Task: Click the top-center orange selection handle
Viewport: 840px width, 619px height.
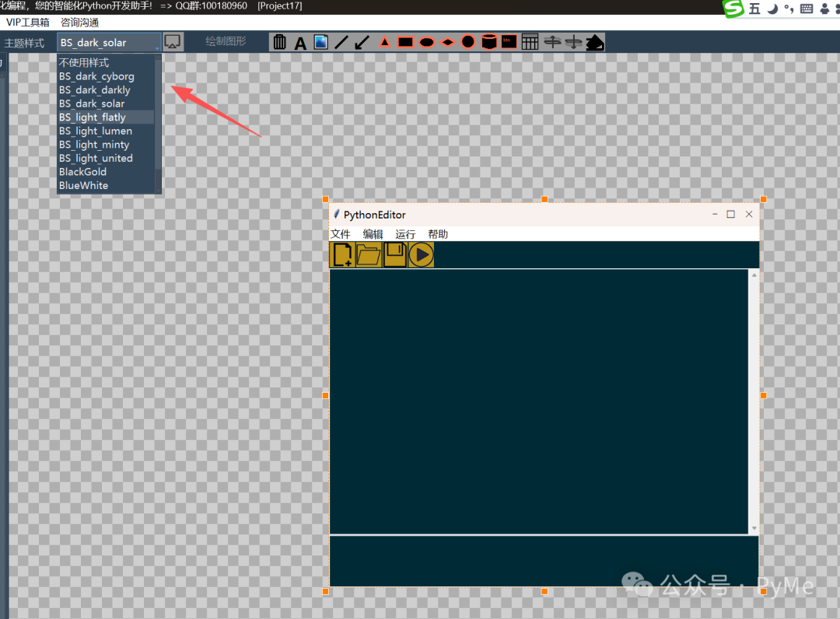Action: pyautogui.click(x=544, y=199)
